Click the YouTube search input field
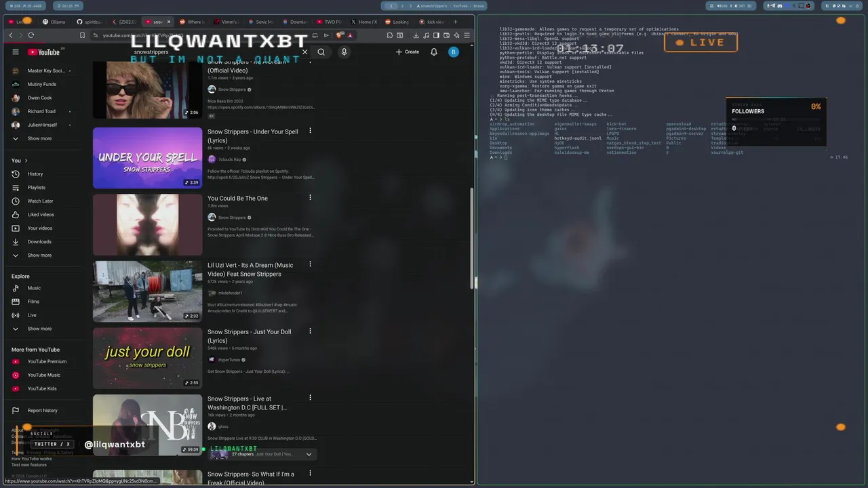The image size is (868, 488). [x=214, y=52]
